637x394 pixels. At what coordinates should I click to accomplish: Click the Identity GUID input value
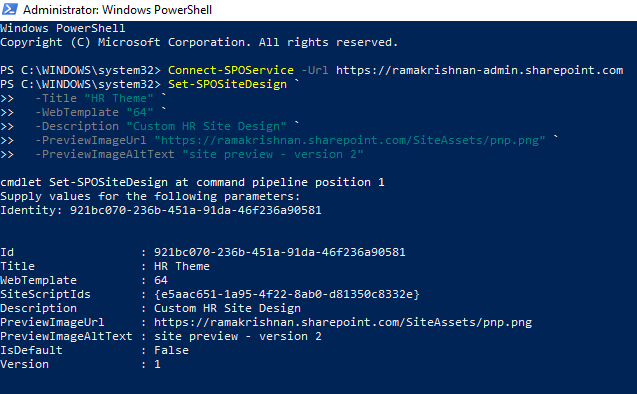pyautogui.click(x=196, y=210)
